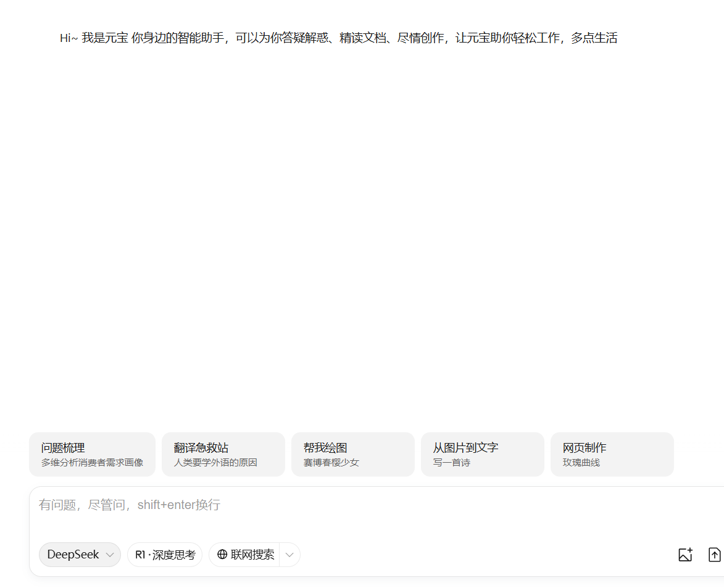Toggle R1 深度思考 mode
This screenshot has height=588, width=724.
pos(165,555)
